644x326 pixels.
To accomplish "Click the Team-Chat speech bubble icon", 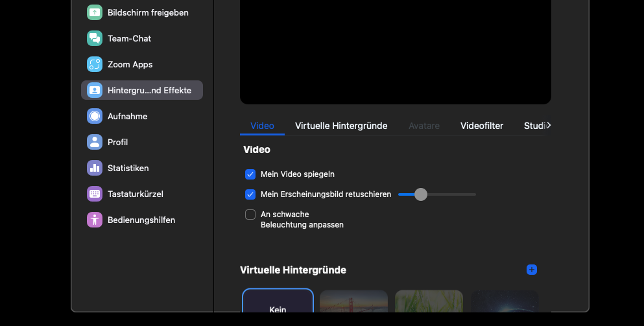I will 95,38.
